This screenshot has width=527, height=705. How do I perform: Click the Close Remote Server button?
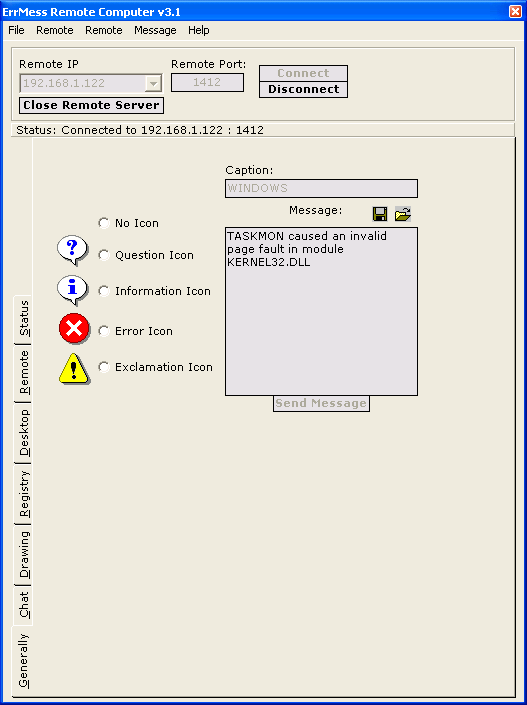pyautogui.click(x=91, y=105)
